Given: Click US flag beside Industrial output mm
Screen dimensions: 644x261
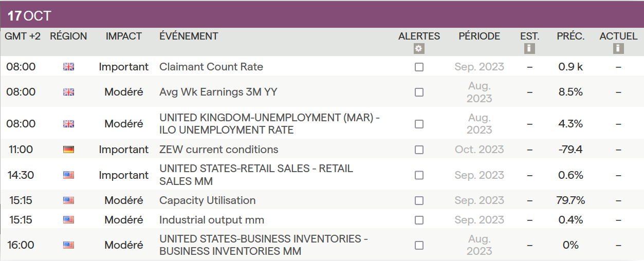Looking at the screenshot, I should [68, 220].
